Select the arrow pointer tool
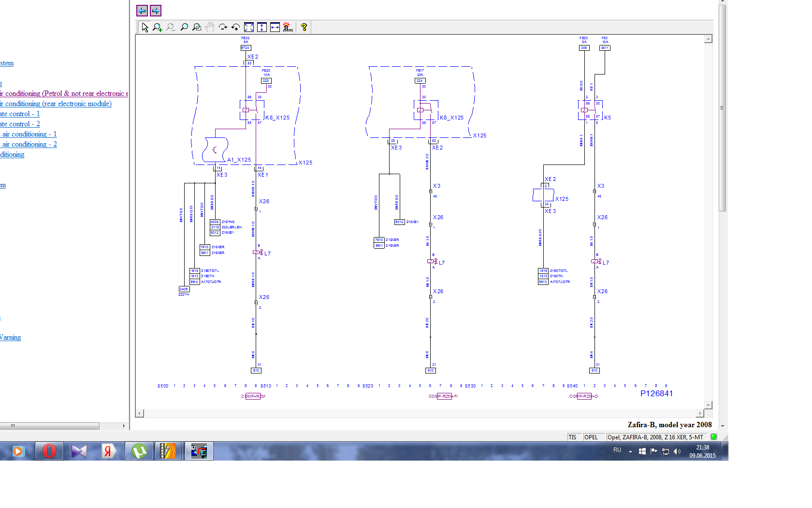The height and width of the screenshot is (508, 812). click(145, 28)
